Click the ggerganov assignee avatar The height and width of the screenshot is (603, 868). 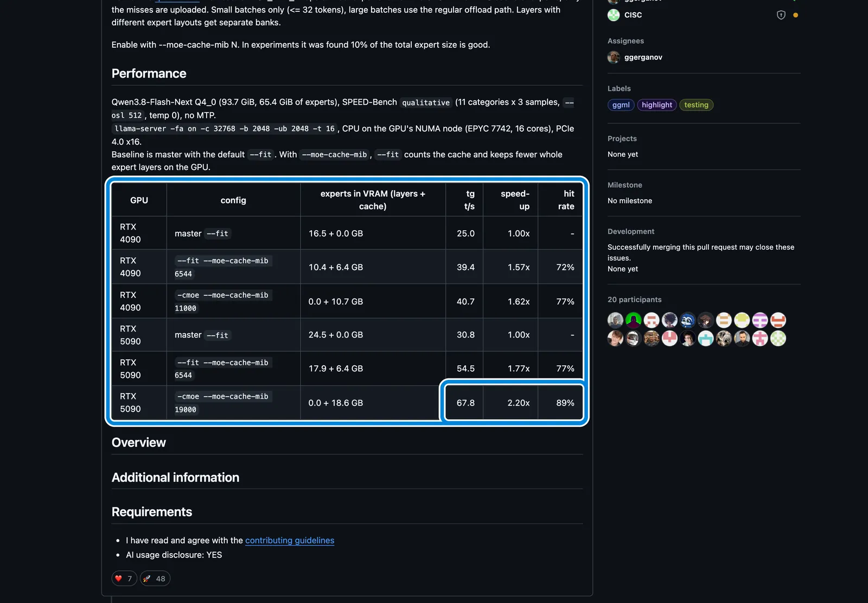point(614,57)
